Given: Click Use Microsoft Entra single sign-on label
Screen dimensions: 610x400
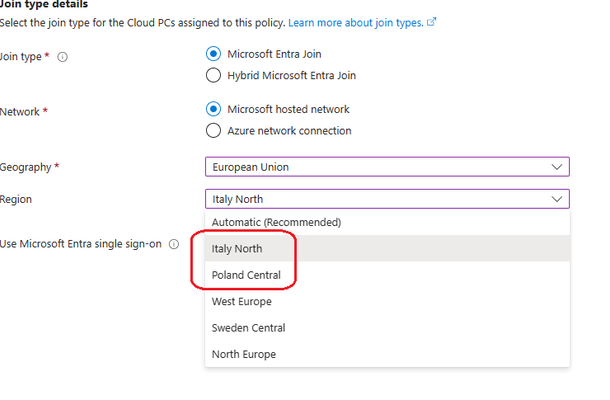Looking at the screenshot, I should tap(81, 244).
